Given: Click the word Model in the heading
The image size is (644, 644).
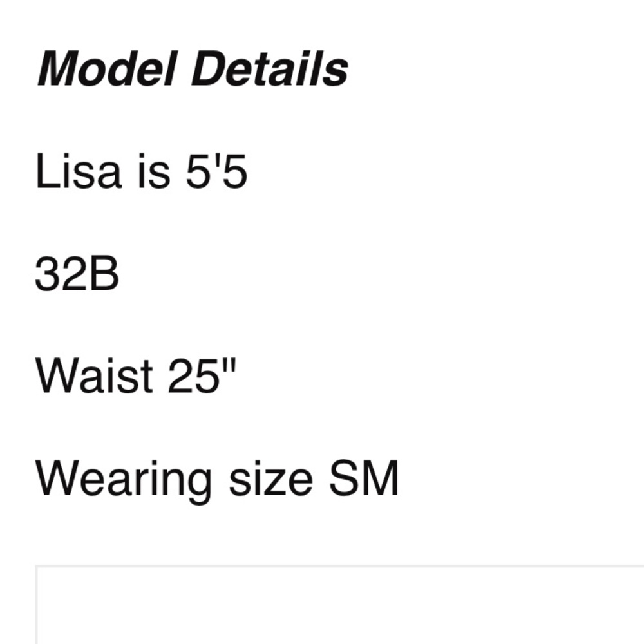Looking at the screenshot, I should 107,68.
